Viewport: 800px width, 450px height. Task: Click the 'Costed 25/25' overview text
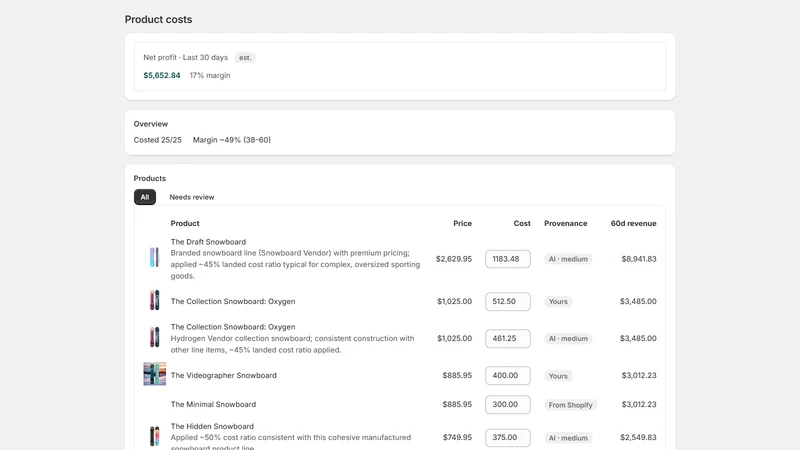[158, 140]
